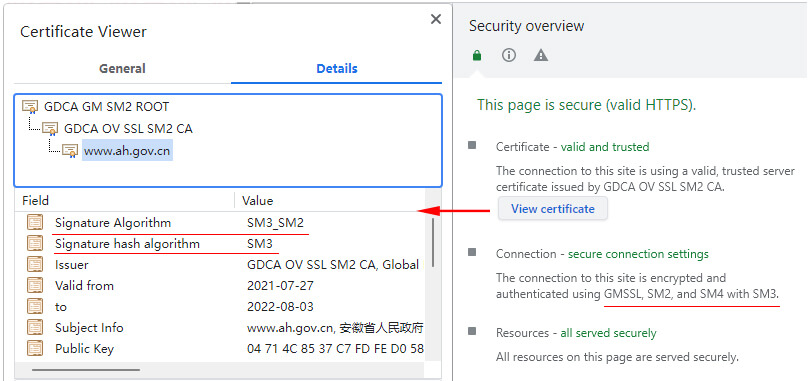812x381 pixels.
Task: Click certificate icon beside www.ah.gov.cn
Action: tap(70, 150)
